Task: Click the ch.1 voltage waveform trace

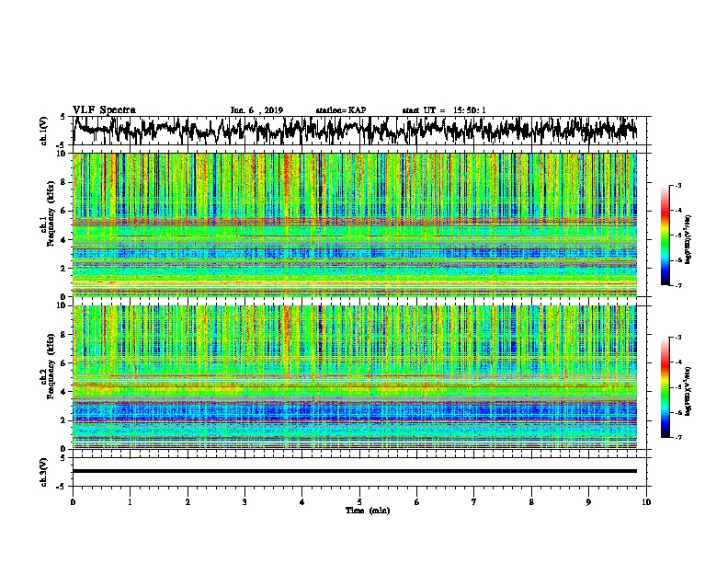Action: (355, 130)
